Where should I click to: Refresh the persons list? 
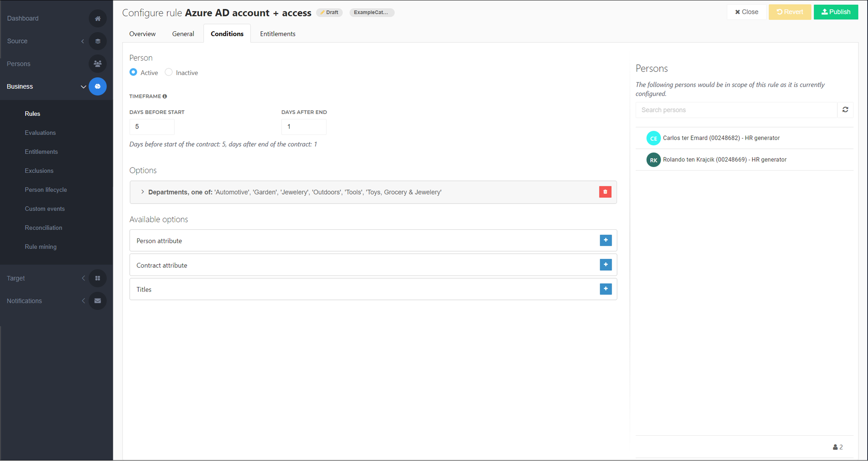point(845,110)
